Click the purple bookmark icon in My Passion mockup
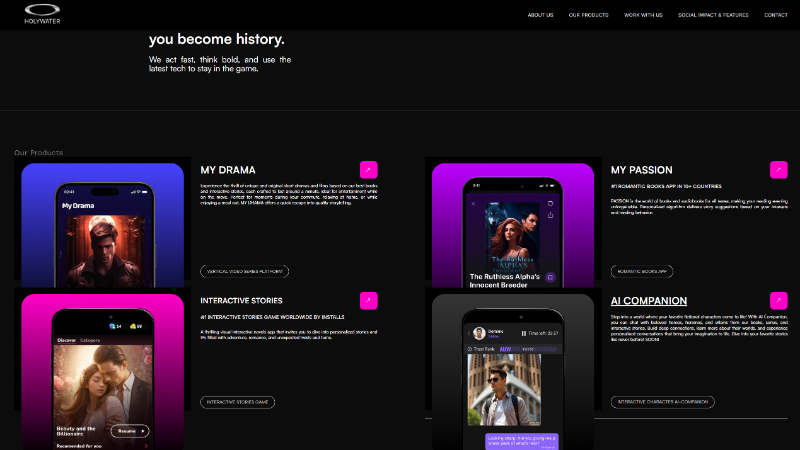This screenshot has height=450, width=800. pyautogui.click(x=550, y=278)
